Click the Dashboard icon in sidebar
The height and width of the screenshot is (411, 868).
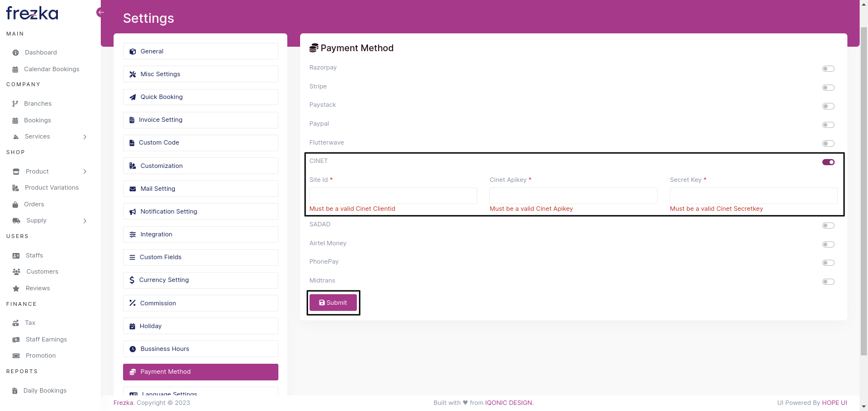tap(16, 52)
